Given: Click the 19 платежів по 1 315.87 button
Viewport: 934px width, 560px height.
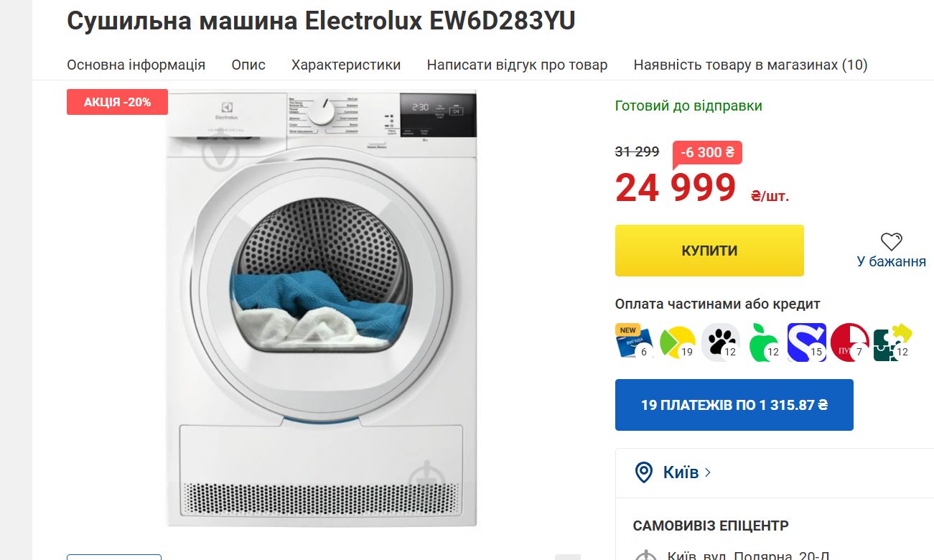Looking at the screenshot, I should pyautogui.click(x=734, y=405).
